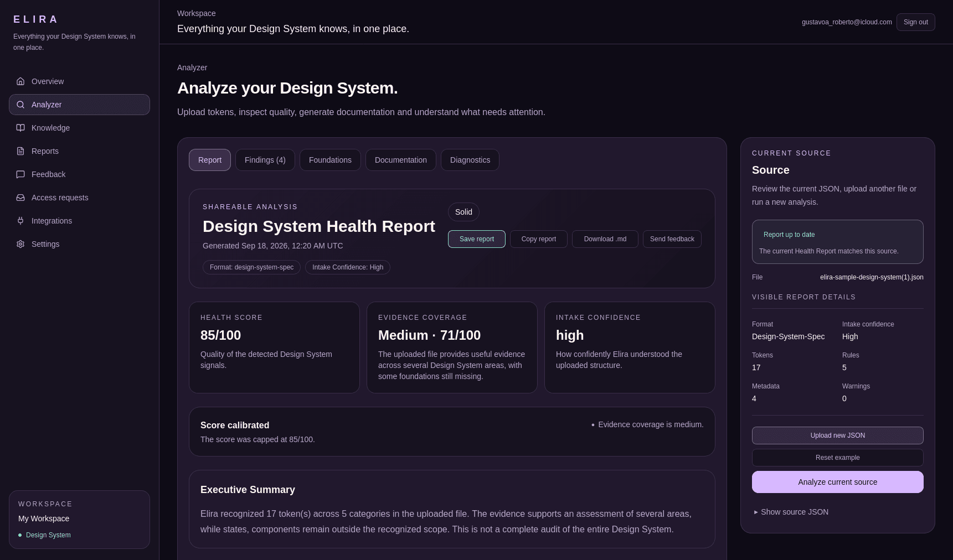Click the Reset example button

(838, 458)
